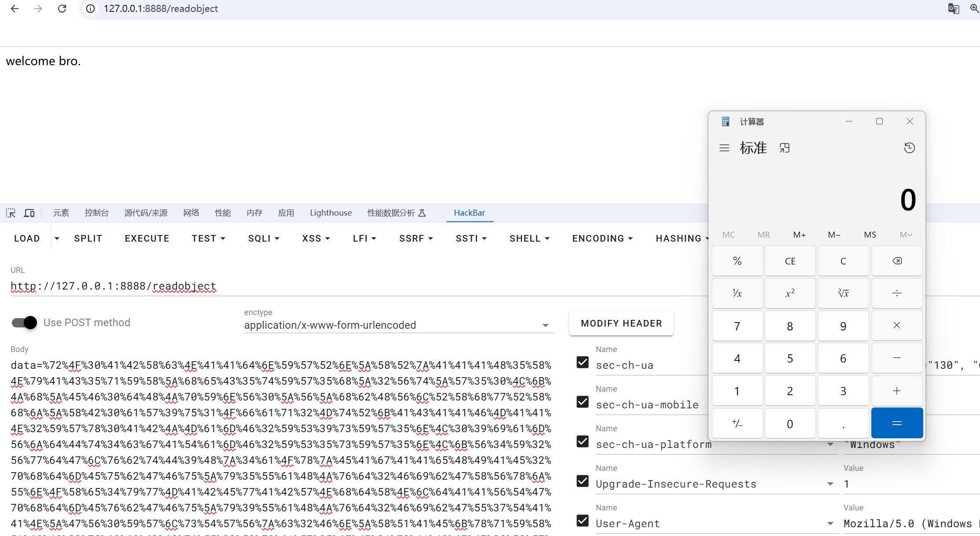Expand the enctype dropdown
Image resolution: width=980 pixels, height=536 pixels.
(x=545, y=325)
